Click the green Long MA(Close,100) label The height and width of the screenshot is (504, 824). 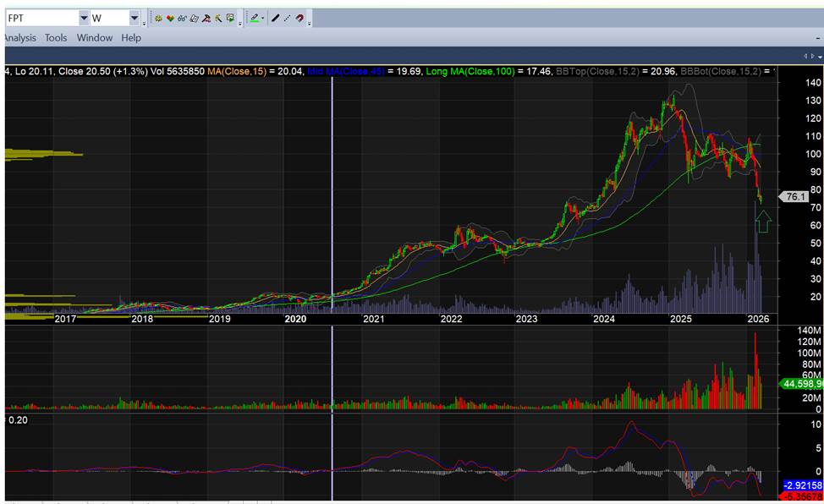[x=470, y=71]
